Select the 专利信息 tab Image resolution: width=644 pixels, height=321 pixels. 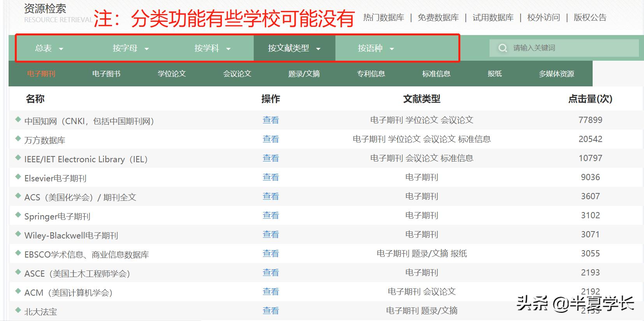tap(371, 74)
